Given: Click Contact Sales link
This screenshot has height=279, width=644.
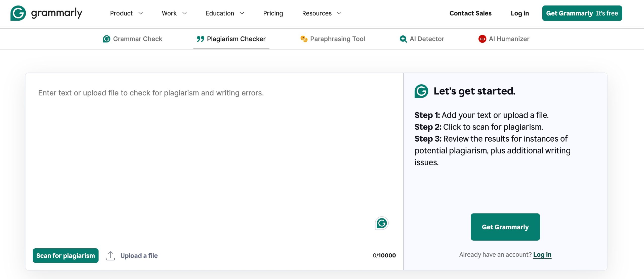Looking at the screenshot, I should click(x=470, y=13).
